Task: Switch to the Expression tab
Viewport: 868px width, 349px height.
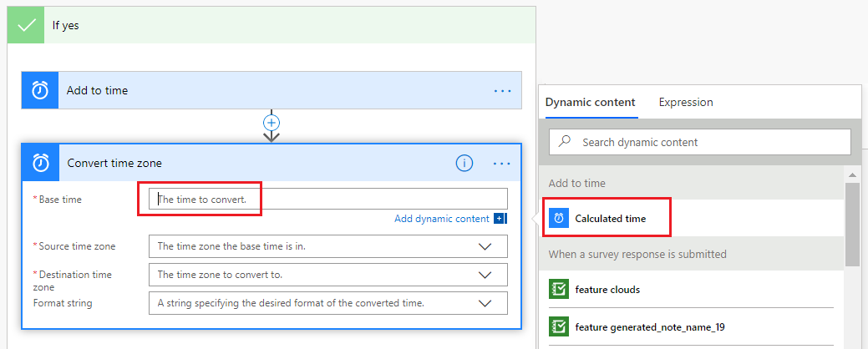Action: coord(686,102)
